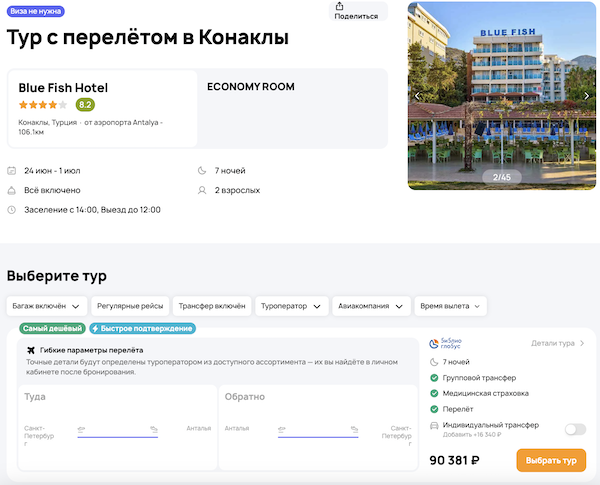Click the airplane icon for flexible flight
The image size is (600, 485).
[32, 350]
